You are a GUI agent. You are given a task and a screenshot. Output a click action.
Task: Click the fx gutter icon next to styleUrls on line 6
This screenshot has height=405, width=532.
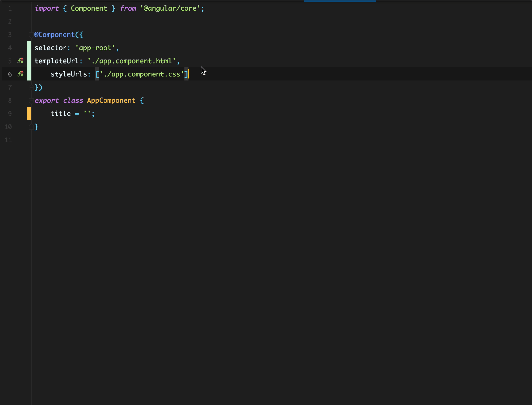[x=20, y=74]
